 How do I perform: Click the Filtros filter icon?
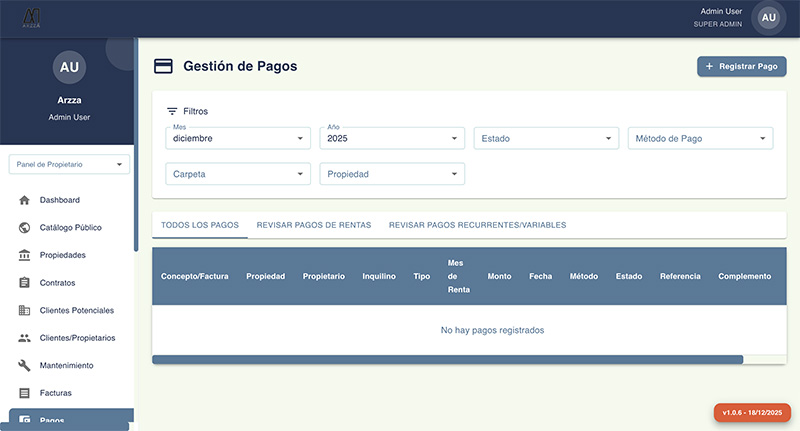172,111
